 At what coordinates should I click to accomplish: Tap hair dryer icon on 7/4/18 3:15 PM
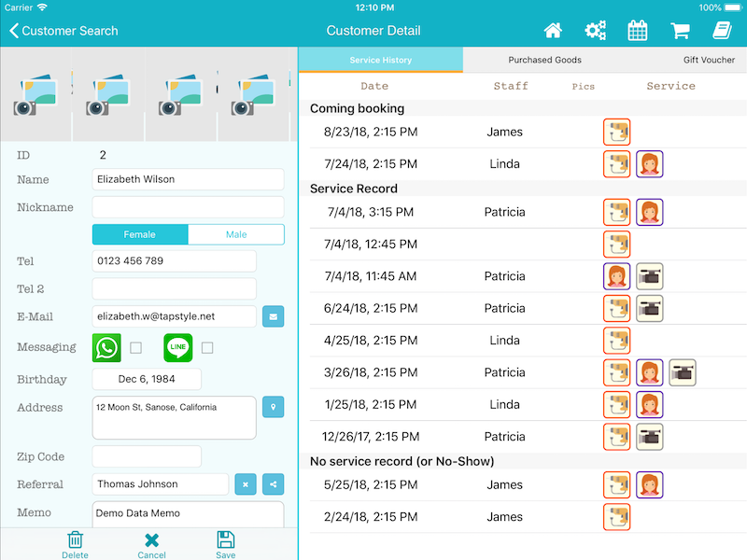[x=617, y=212]
